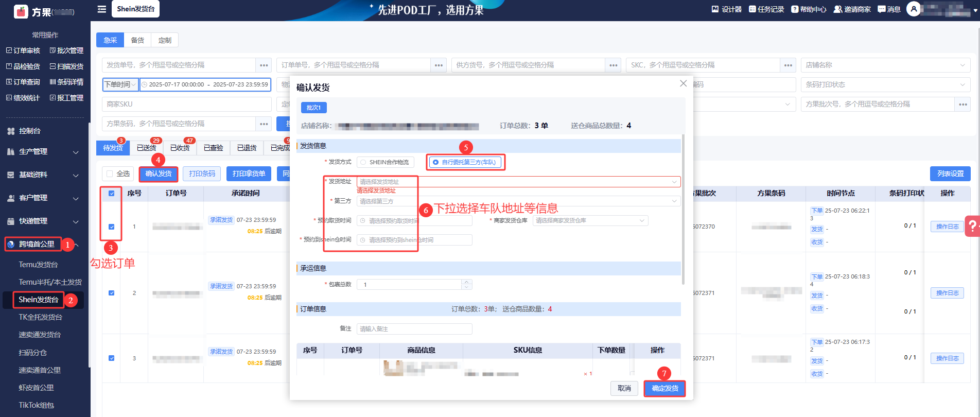
Task: Click the ellipsis button beside 方果批次号 field
Action: tap(962, 105)
